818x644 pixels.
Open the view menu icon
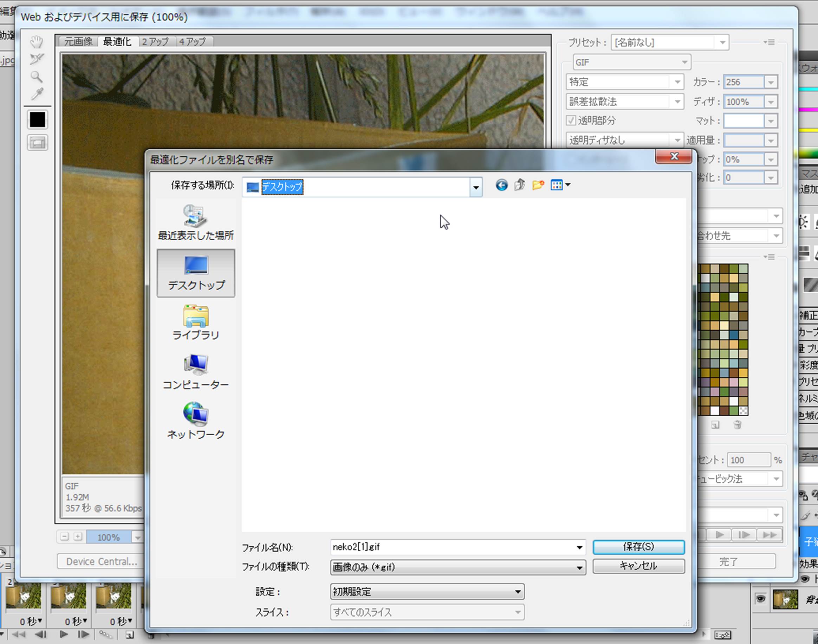(x=560, y=185)
